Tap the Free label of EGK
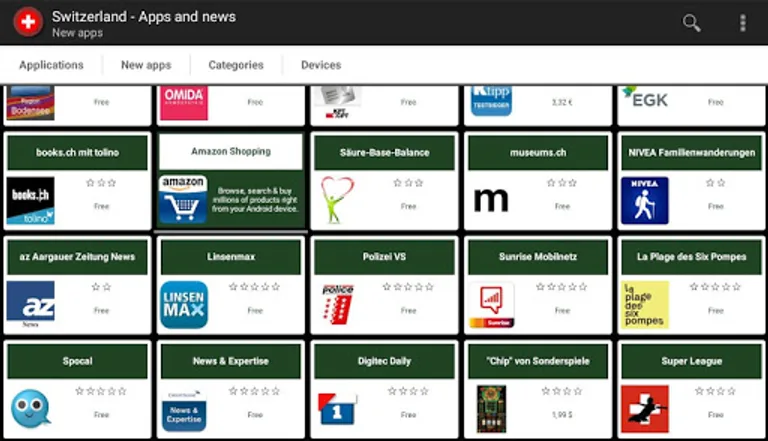 715,102
